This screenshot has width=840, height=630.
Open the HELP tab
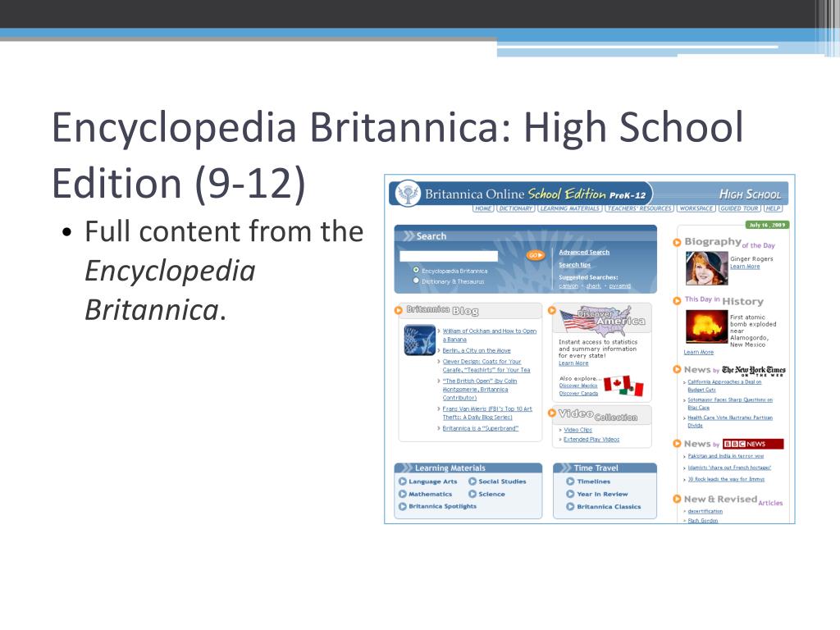click(773, 208)
